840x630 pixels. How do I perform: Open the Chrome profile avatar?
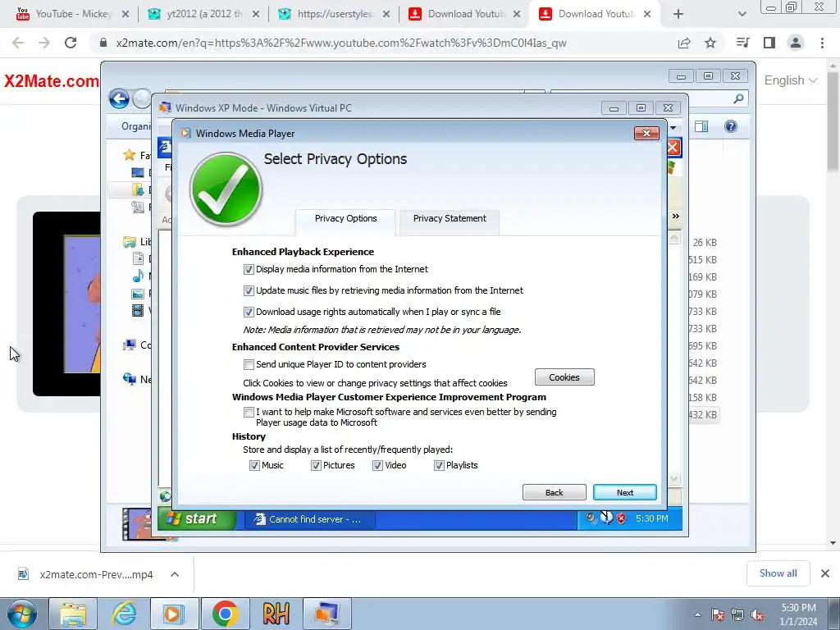tap(796, 43)
